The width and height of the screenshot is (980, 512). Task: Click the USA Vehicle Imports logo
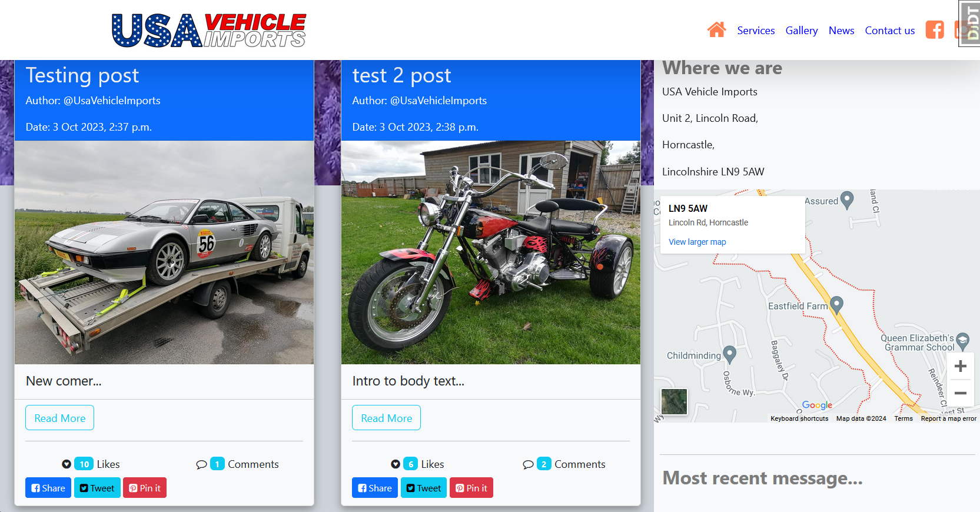pyautogui.click(x=209, y=31)
